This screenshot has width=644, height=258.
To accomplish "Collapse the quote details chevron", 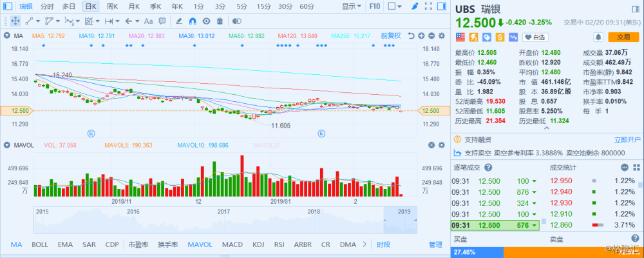I will coord(546,128).
